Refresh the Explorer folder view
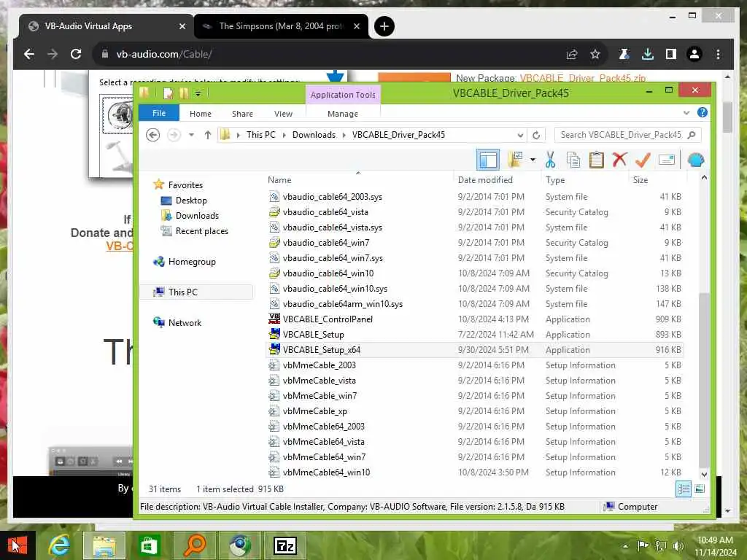This screenshot has width=747, height=560. [x=536, y=135]
